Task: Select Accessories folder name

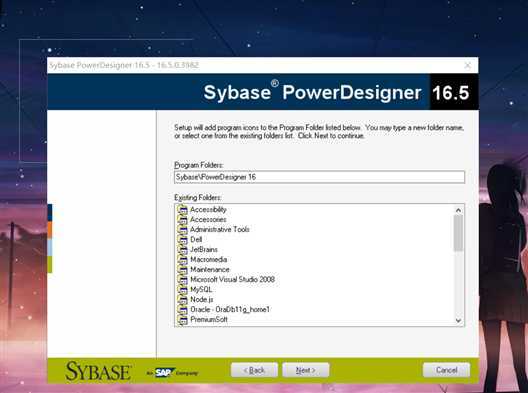Action: (x=208, y=220)
